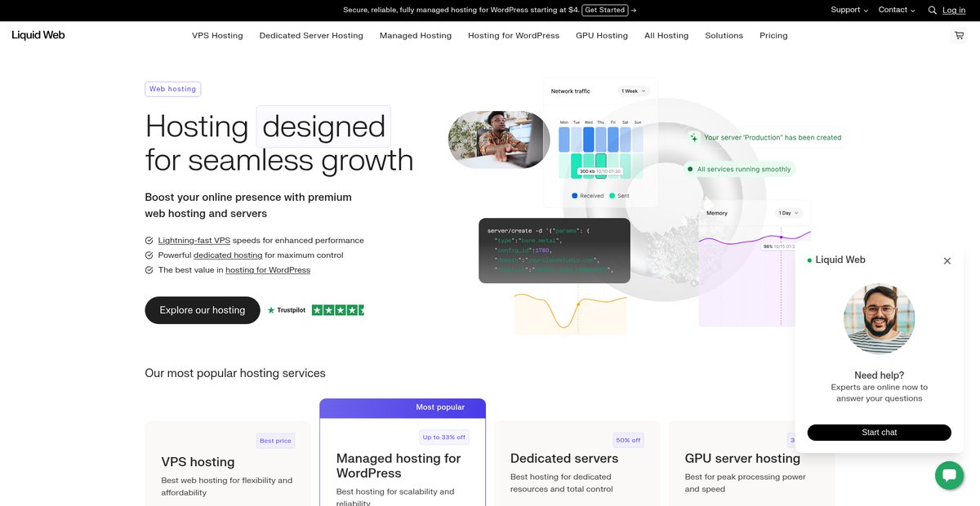Screen dimensions: 980x506
Task: Select Managed hosting for WordPress card title
Action: [x=399, y=466]
